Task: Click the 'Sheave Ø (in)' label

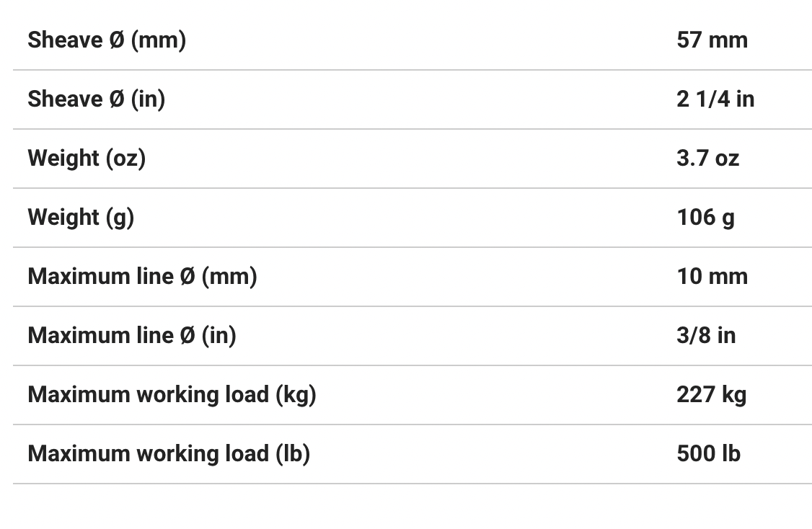Action: [96, 99]
